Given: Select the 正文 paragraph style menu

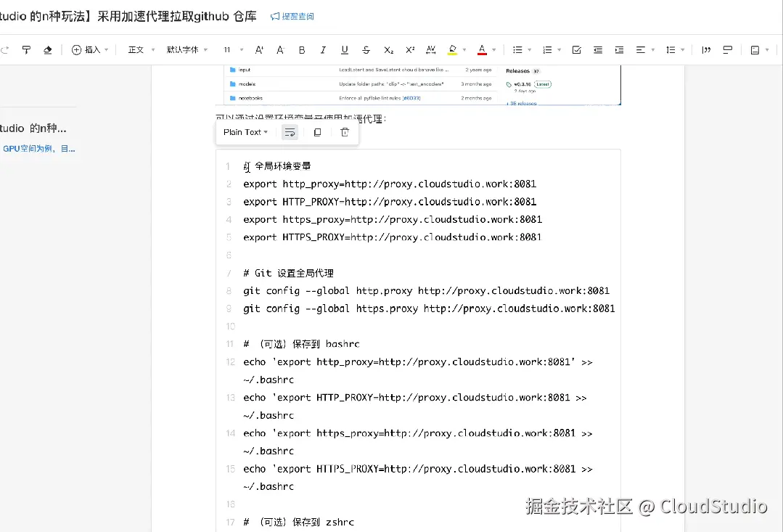Looking at the screenshot, I should (x=138, y=49).
